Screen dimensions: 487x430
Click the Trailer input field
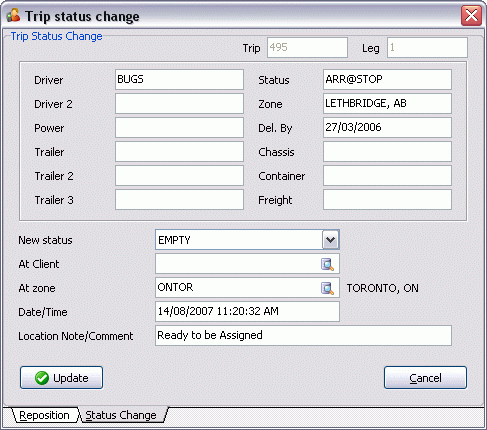pyautogui.click(x=179, y=151)
